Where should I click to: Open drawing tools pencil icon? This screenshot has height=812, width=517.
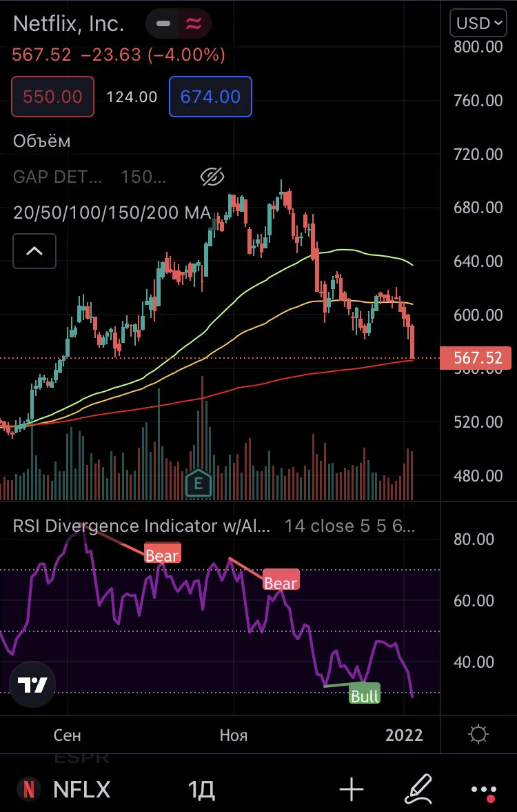click(418, 789)
